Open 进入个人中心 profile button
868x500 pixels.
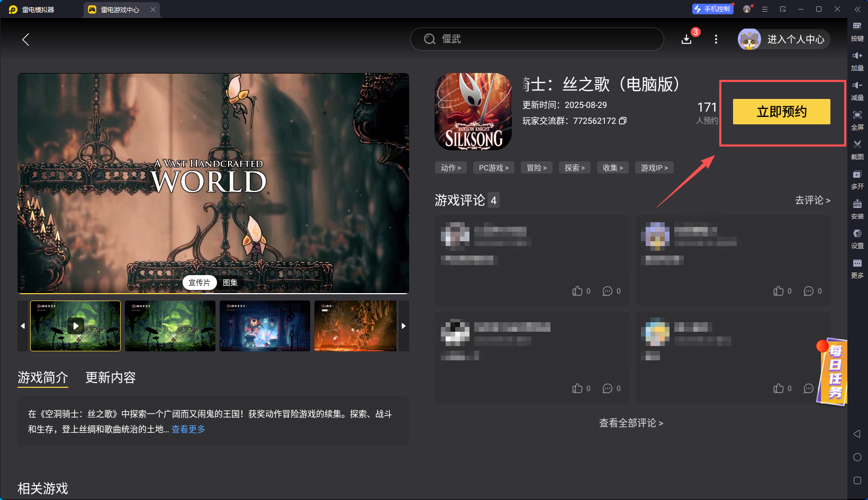pos(784,39)
